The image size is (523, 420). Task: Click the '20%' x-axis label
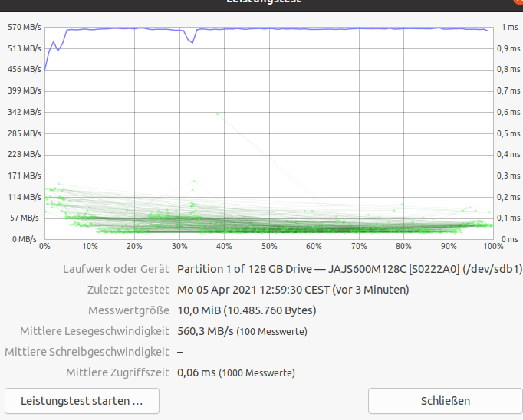coord(134,246)
